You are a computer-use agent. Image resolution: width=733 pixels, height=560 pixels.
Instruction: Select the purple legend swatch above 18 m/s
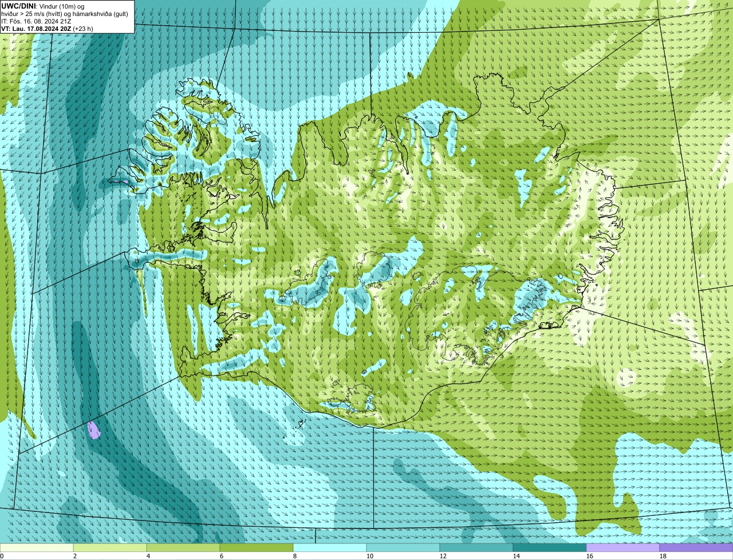696,548
